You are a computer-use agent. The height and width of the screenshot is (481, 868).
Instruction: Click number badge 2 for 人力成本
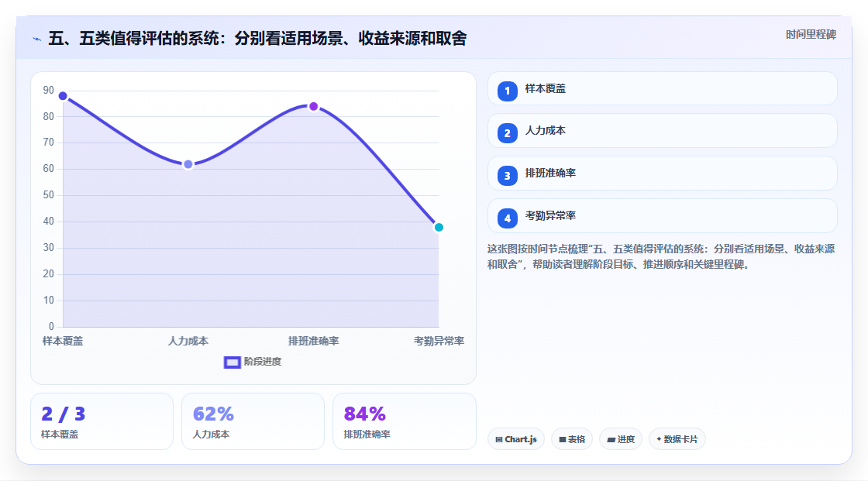pos(507,133)
